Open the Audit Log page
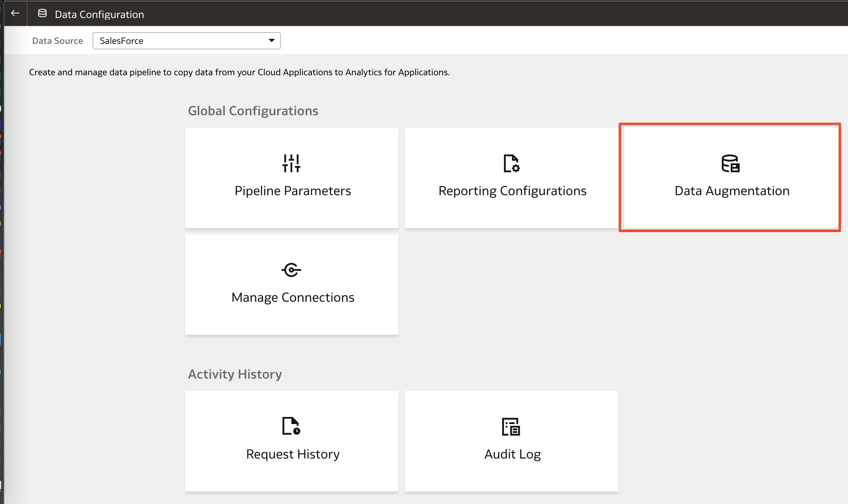This screenshot has height=504, width=848. (x=511, y=441)
